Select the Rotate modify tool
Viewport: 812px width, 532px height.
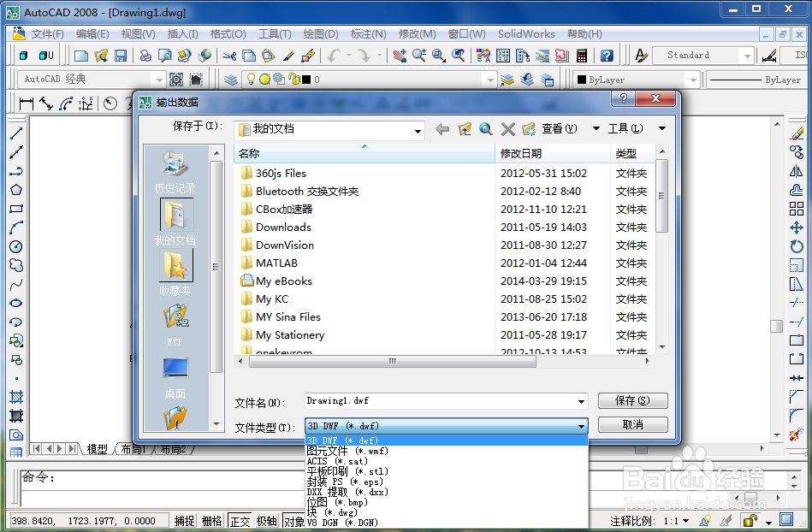[797, 247]
